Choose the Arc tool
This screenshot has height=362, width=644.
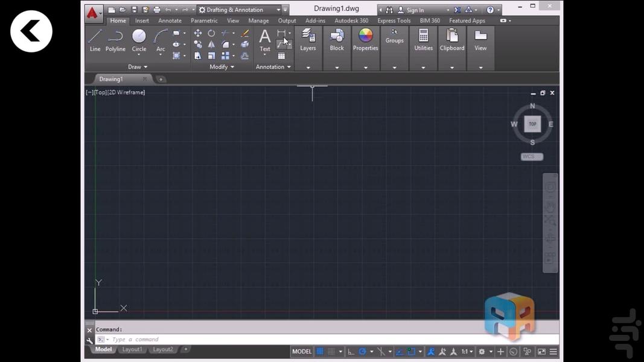(x=161, y=40)
